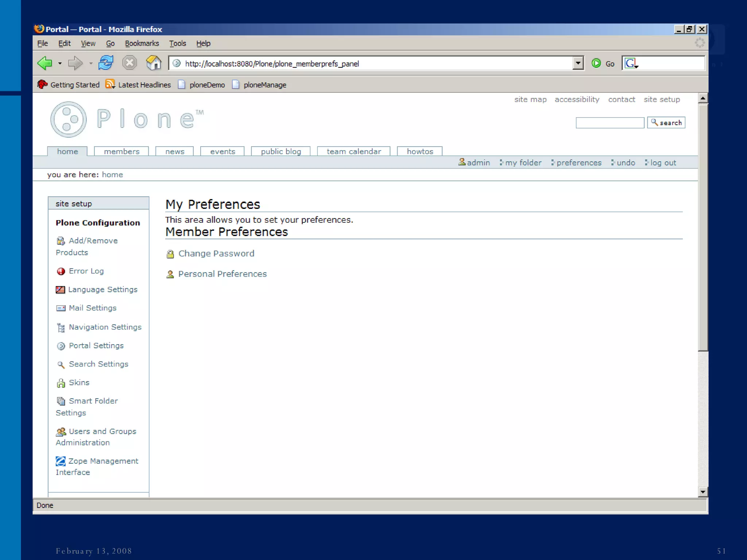Open the Bookmarks menu

[x=142, y=43]
